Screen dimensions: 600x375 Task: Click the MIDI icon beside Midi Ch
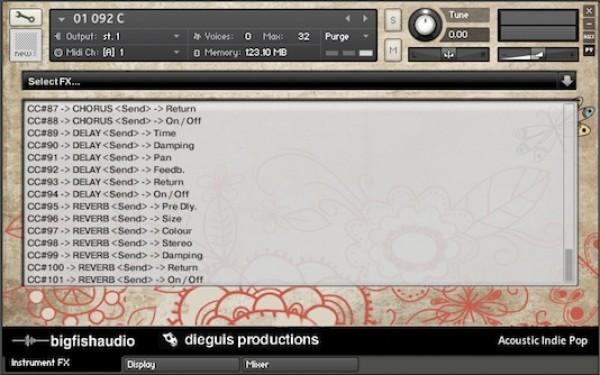58,52
